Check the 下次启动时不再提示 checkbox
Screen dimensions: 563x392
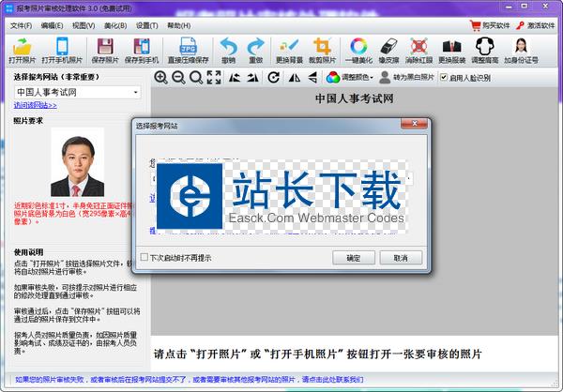pos(144,257)
